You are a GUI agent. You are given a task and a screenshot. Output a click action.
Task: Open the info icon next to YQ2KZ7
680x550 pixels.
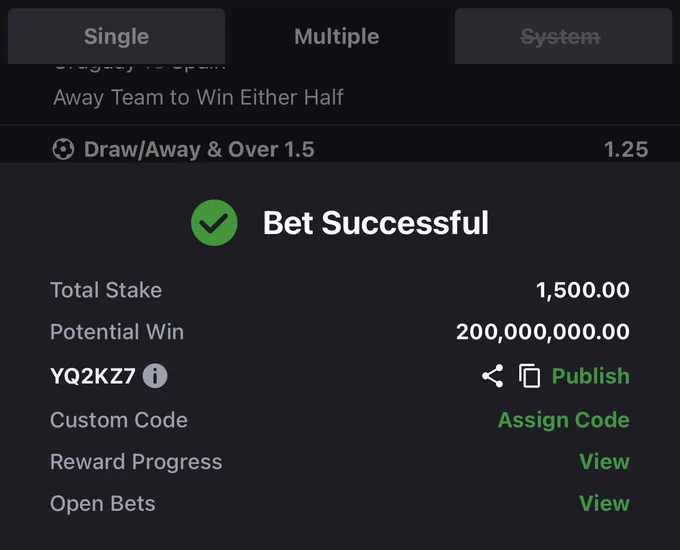155,376
